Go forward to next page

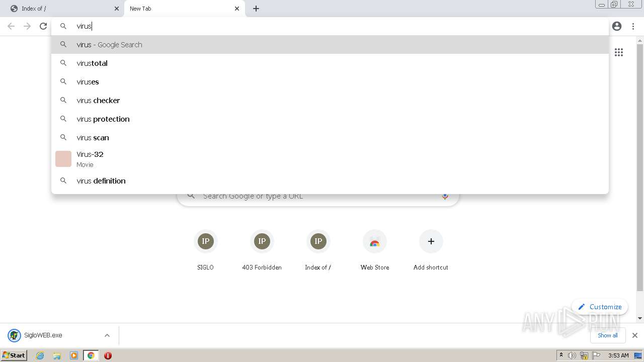(x=27, y=26)
